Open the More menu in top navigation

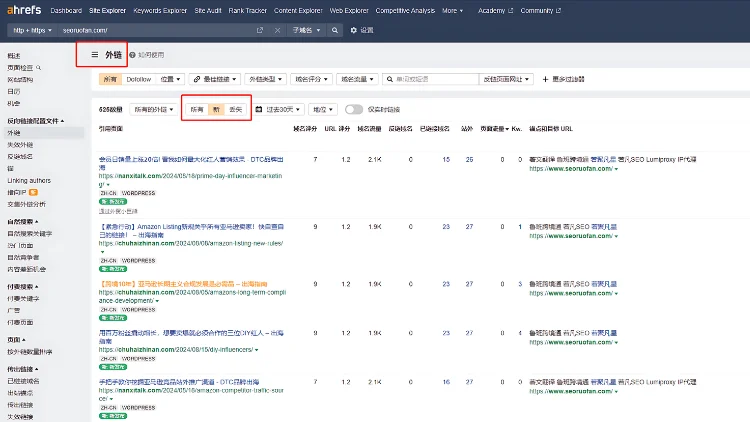pos(452,11)
